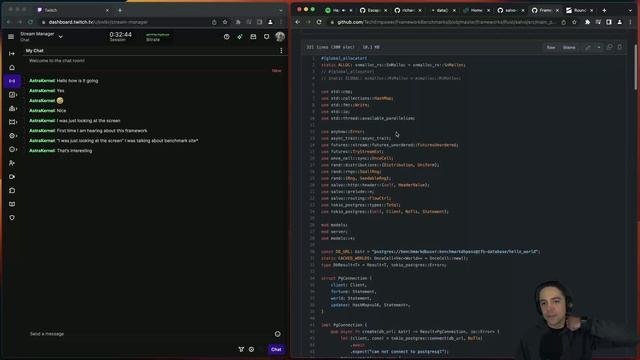Open Chrome menu in GitHub window
Viewport: 640px width, 360px height.
pos(631,22)
